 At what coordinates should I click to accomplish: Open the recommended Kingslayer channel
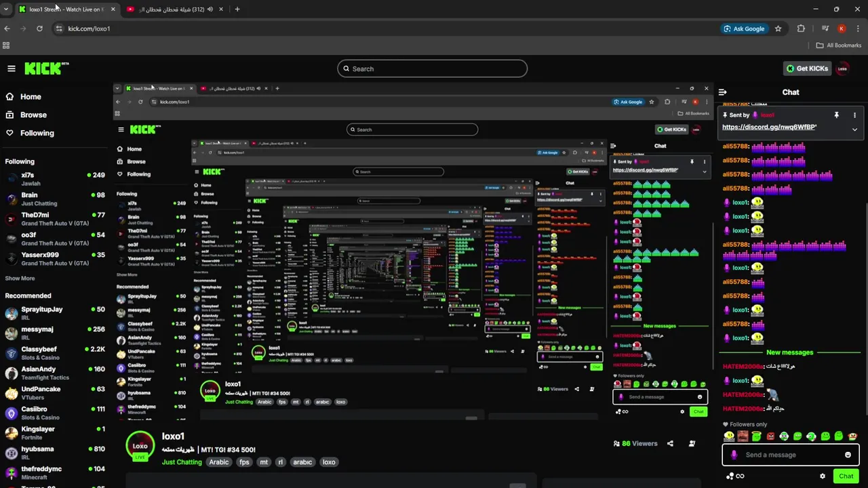point(54,433)
